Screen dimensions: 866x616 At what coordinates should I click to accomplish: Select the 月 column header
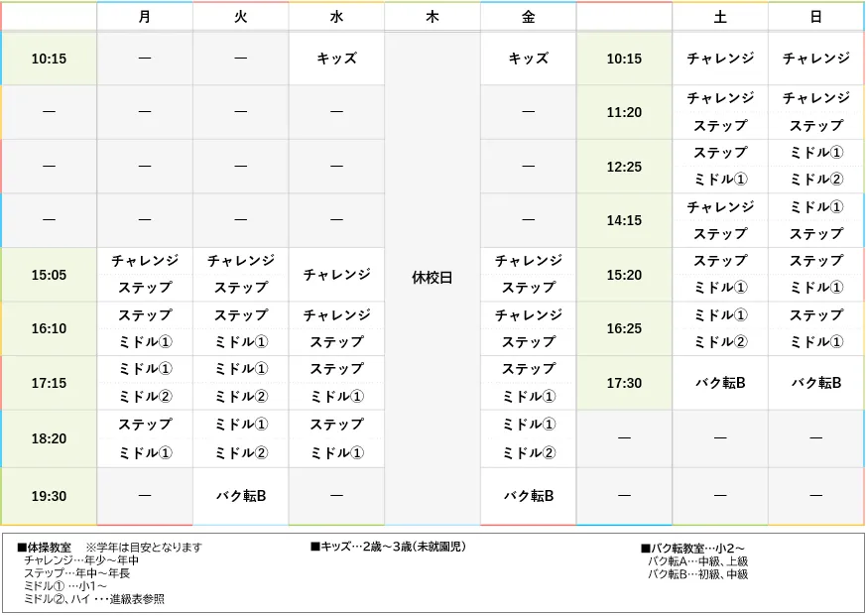[x=144, y=16]
